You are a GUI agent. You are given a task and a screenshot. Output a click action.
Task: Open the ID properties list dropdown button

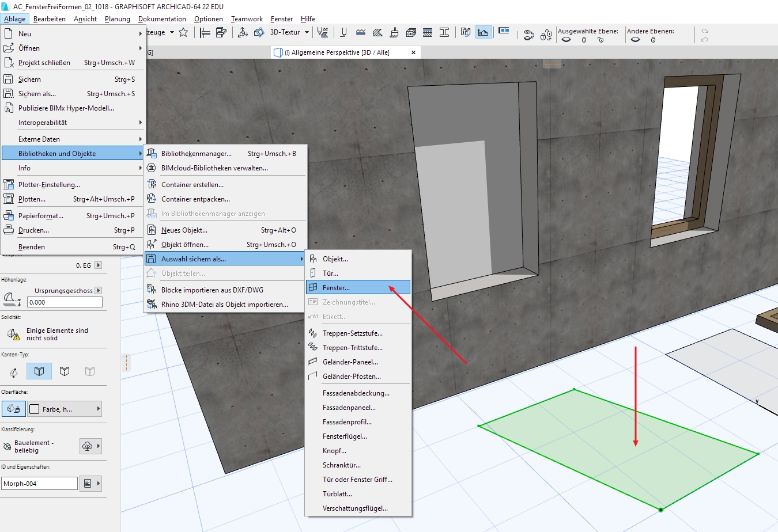pos(90,484)
